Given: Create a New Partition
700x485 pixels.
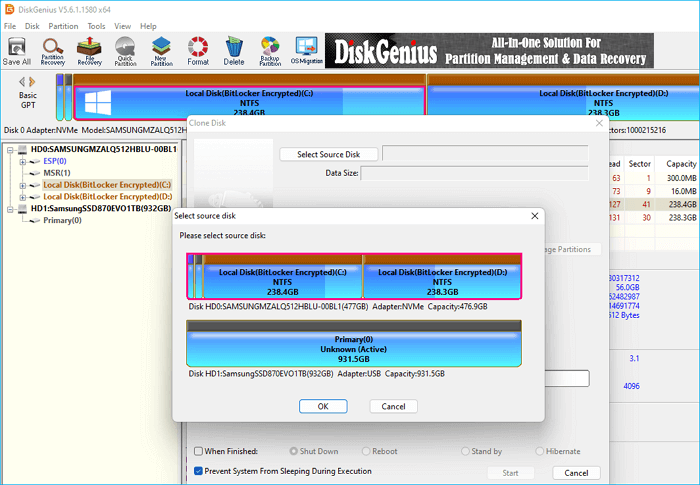Looking at the screenshot, I should pos(161,51).
